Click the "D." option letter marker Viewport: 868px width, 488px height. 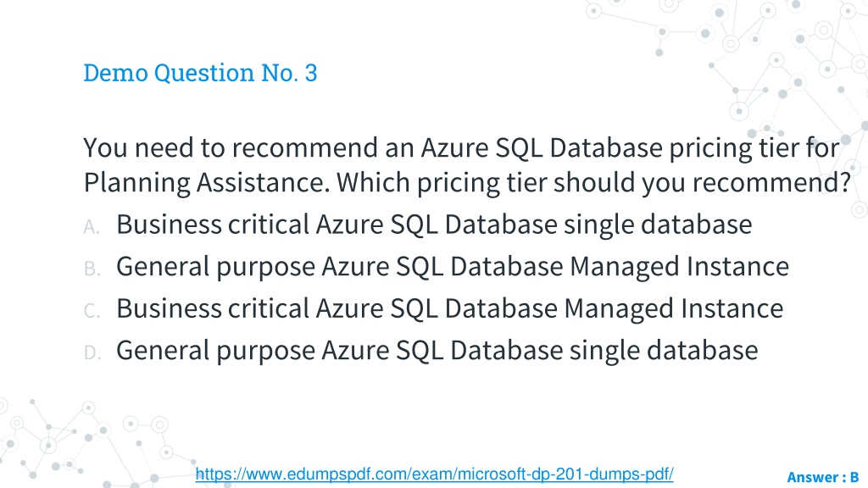(92, 352)
